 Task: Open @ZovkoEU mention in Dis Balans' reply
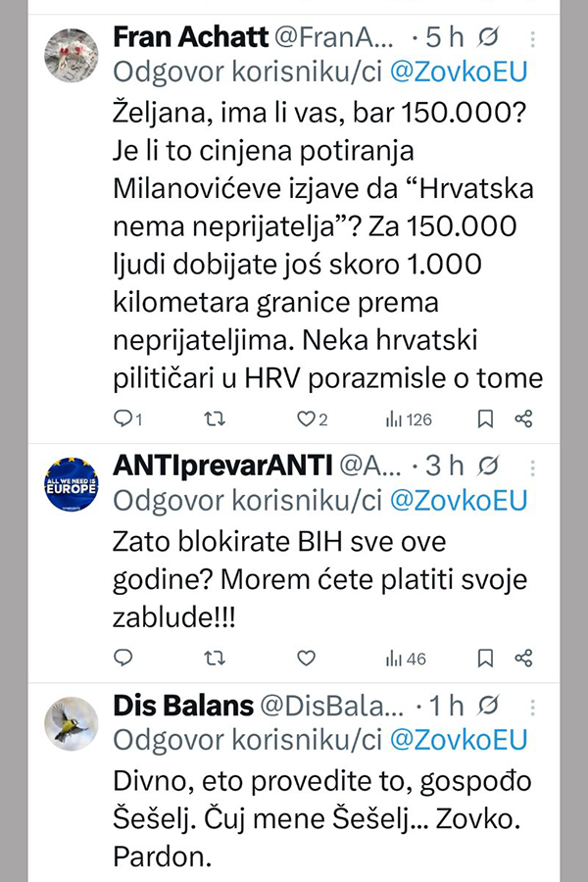459,740
